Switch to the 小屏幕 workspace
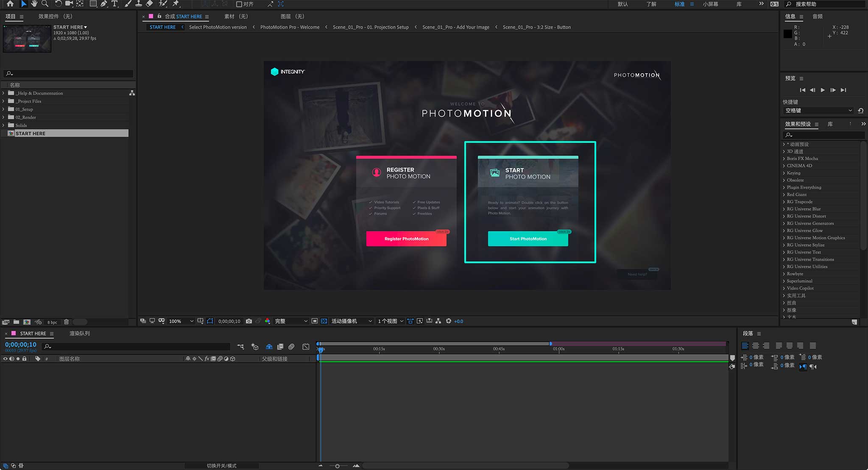This screenshot has height=470, width=868. [711, 4]
